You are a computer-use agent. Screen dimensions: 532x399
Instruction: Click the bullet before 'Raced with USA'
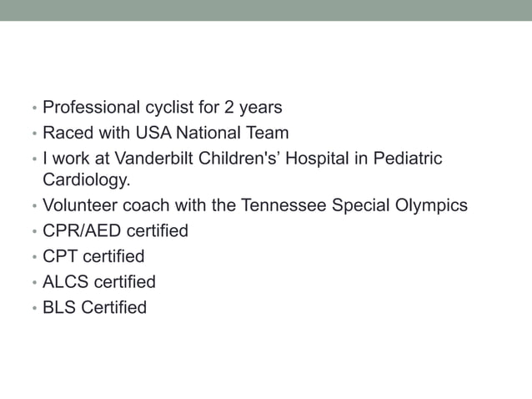pyautogui.click(x=34, y=134)
